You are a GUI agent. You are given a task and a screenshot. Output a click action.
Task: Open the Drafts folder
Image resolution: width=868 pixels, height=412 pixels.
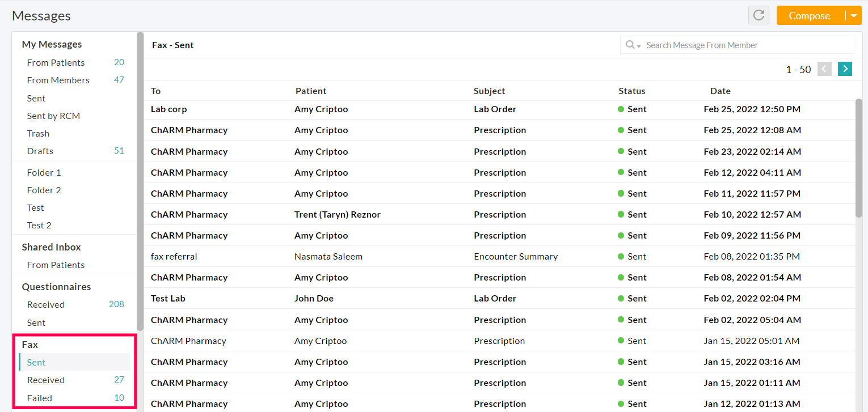40,151
